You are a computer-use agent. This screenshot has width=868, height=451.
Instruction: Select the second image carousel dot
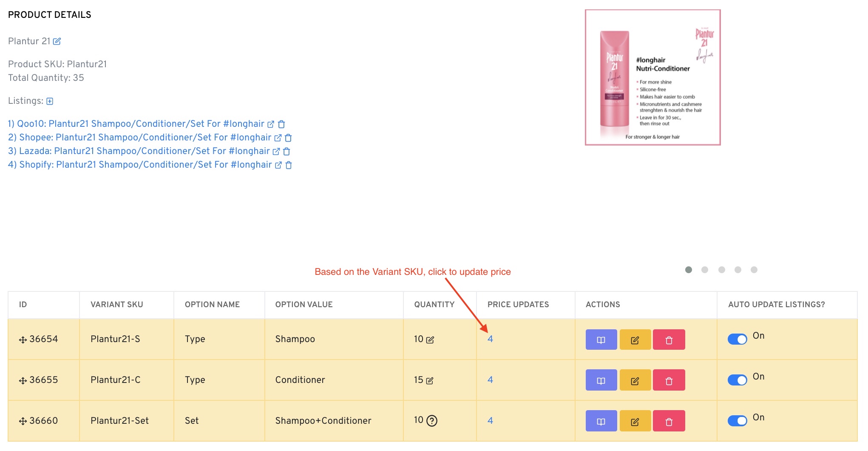coord(705,270)
